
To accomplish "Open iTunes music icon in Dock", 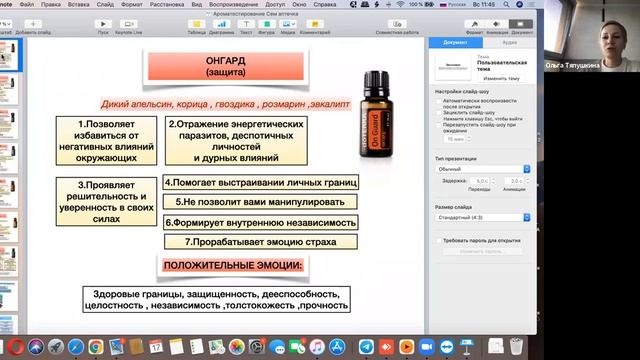I will [x=317, y=347].
